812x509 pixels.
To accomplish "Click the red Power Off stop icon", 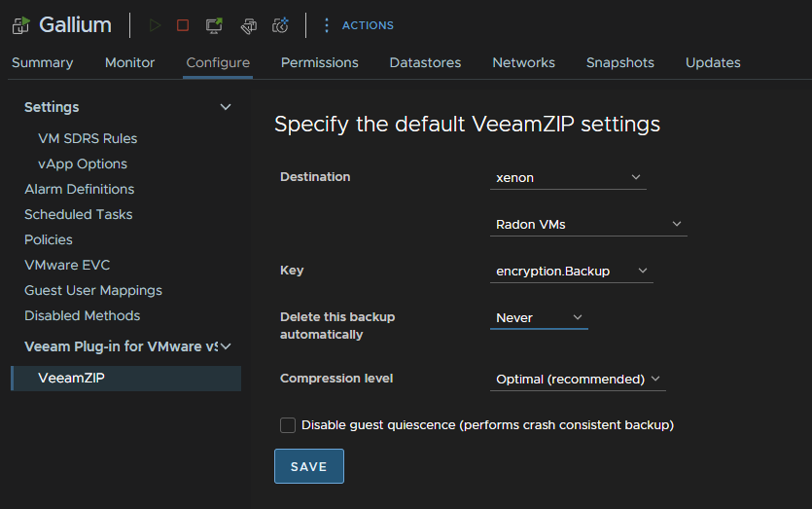I will pos(183,25).
